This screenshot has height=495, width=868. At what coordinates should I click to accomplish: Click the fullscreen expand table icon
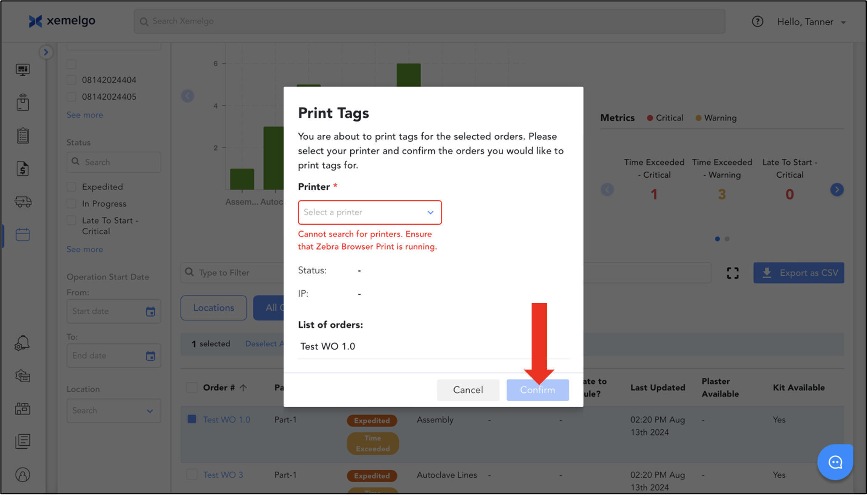pos(732,273)
